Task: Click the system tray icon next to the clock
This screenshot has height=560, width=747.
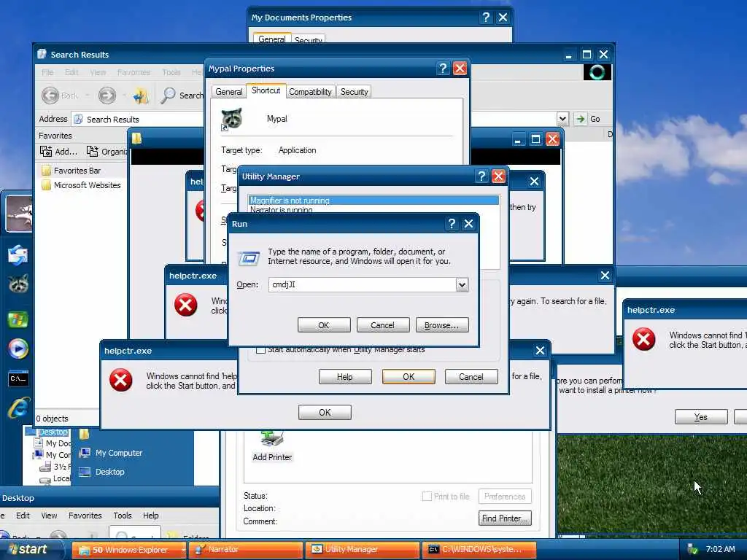Action: pyautogui.click(x=692, y=550)
